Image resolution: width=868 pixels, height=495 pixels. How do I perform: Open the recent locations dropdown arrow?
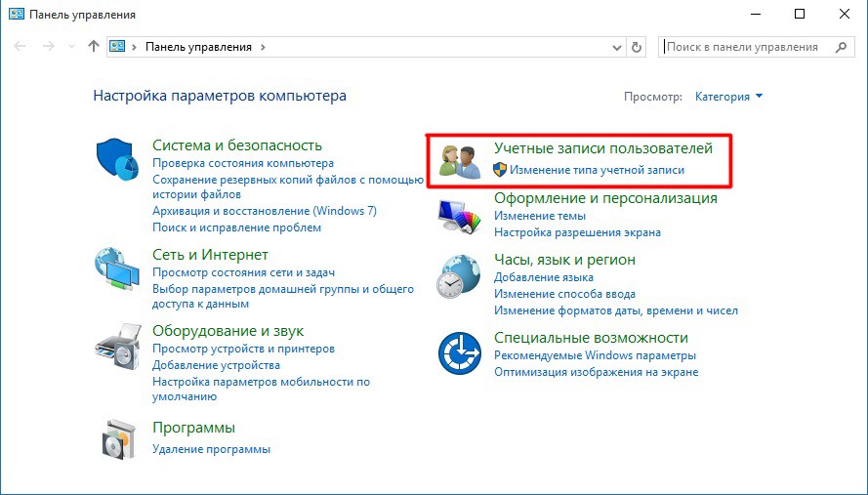[71, 47]
